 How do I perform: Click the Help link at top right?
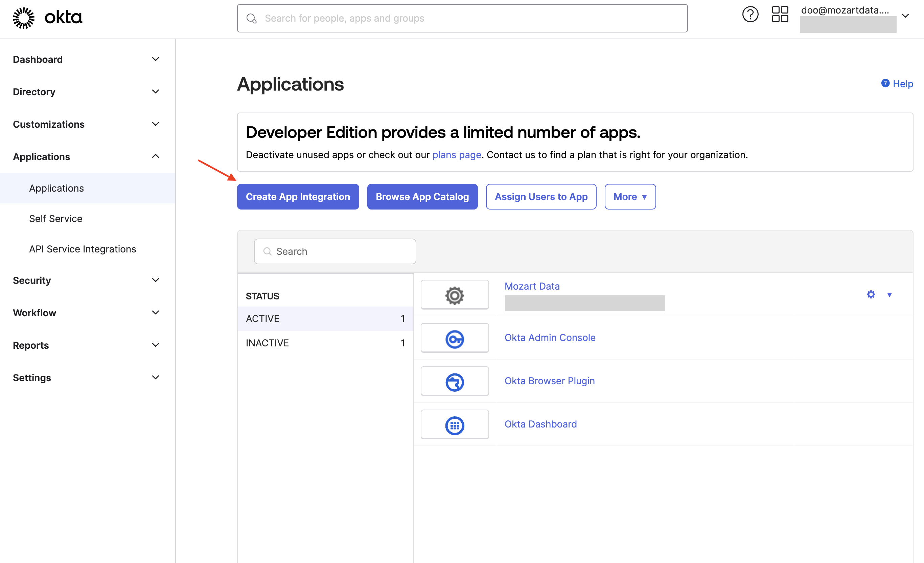[903, 83]
